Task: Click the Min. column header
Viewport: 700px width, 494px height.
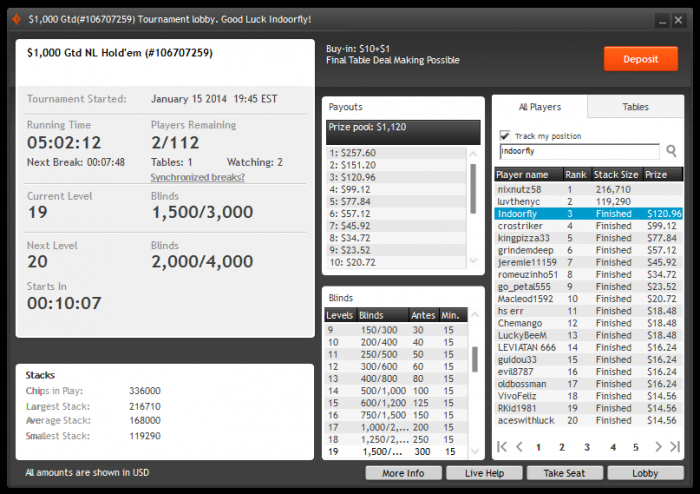Action: click(x=453, y=315)
